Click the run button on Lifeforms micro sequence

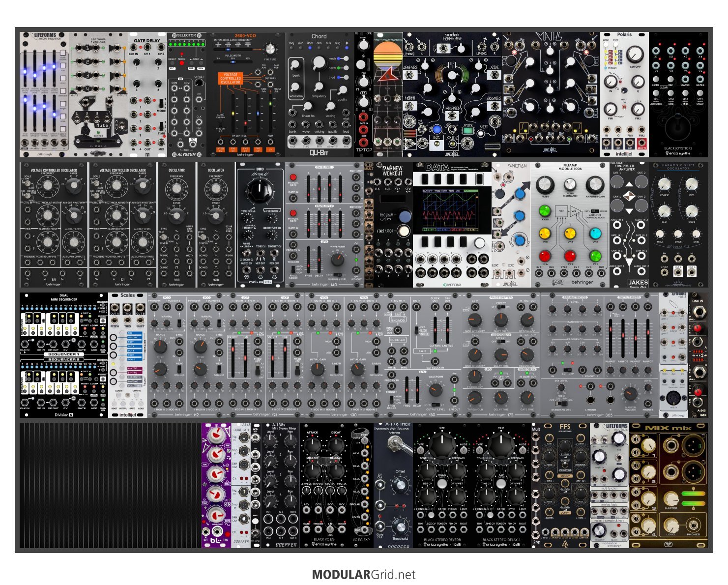coord(63,65)
